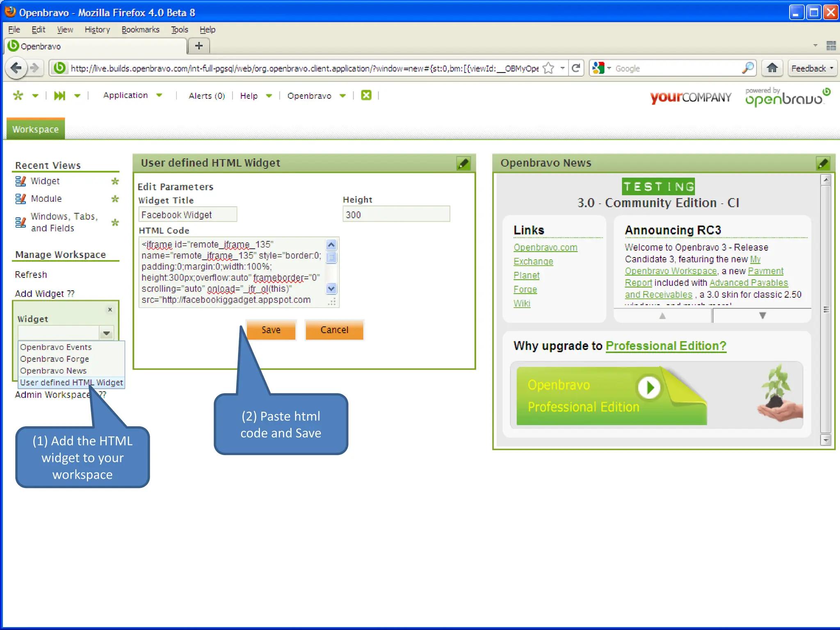840x630 pixels.
Task: Open the Widget combo box arrow
Action: [107, 333]
